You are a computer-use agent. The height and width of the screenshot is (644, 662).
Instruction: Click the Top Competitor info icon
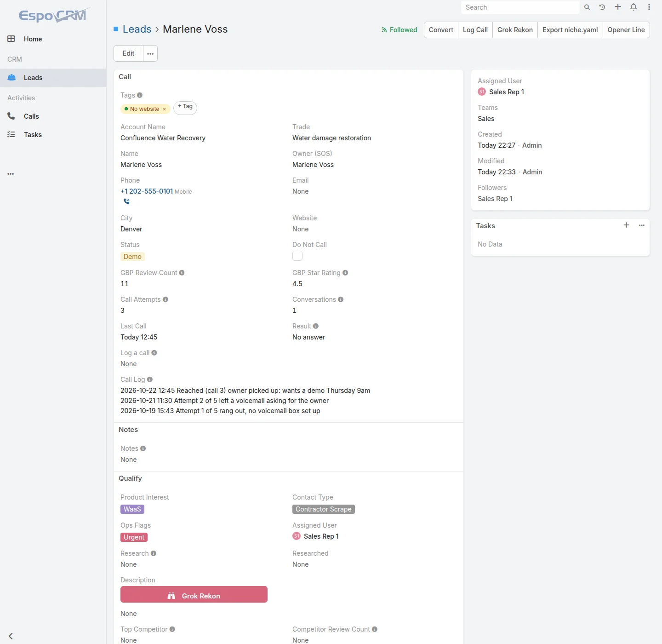click(172, 629)
